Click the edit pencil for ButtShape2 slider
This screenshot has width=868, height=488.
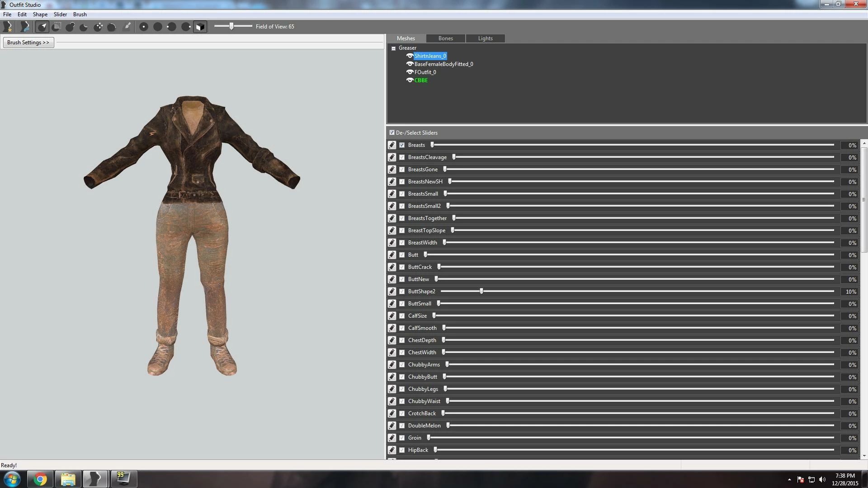pyautogui.click(x=392, y=291)
